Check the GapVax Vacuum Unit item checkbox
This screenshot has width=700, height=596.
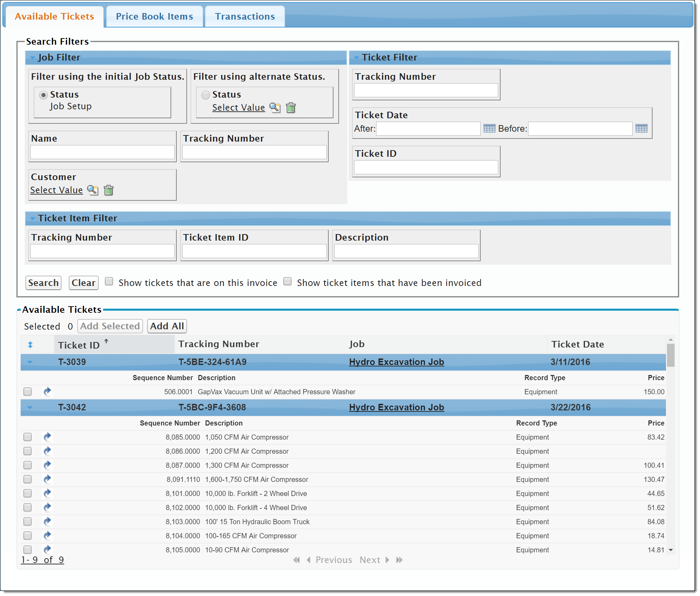click(x=28, y=391)
